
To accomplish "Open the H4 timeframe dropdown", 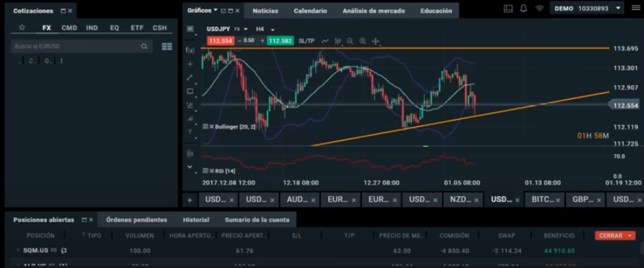I will point(265,29).
